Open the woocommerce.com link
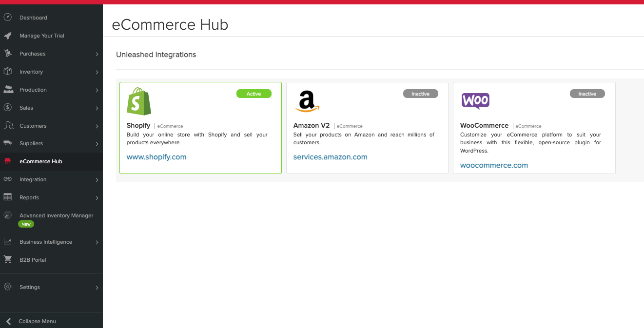Image resolution: width=644 pixels, height=328 pixels. 494,165
